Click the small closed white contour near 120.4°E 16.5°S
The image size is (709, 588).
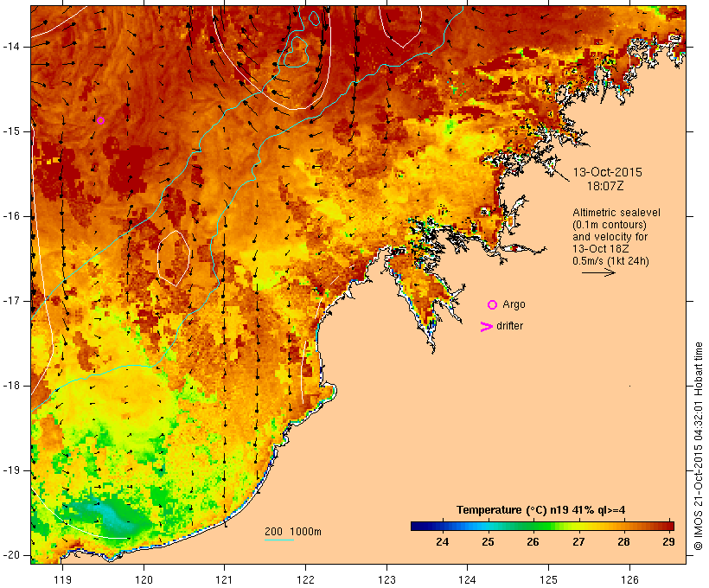click(x=174, y=258)
